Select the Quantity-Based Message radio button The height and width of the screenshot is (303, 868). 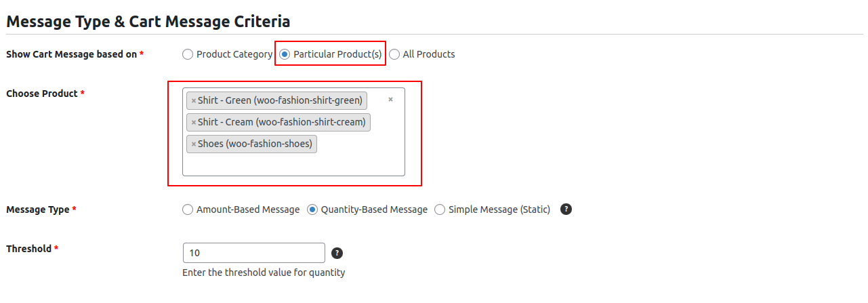coord(312,209)
